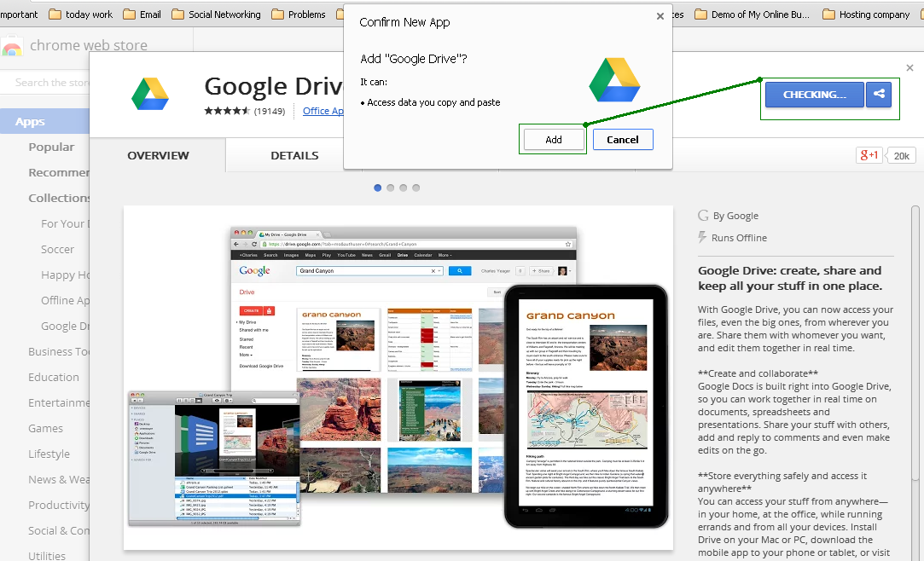Click the blue CHECKING... button

coord(815,94)
